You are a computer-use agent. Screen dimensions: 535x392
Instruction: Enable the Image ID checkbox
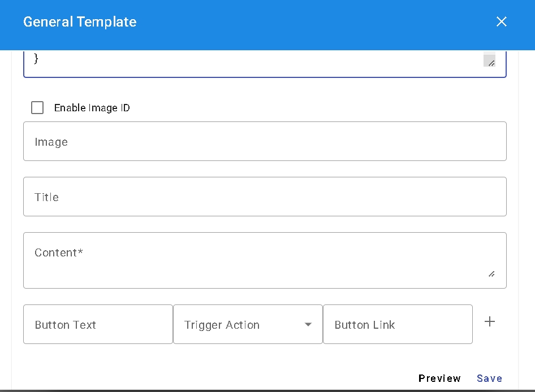(37, 108)
